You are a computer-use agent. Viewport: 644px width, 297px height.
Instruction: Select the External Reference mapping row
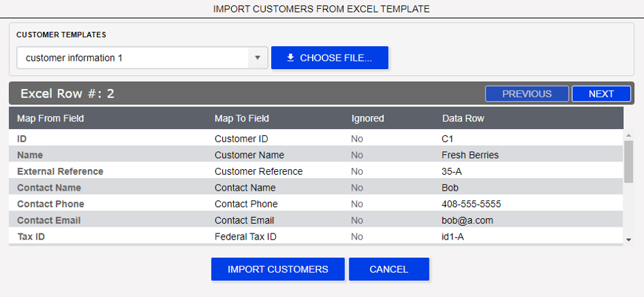(60, 171)
